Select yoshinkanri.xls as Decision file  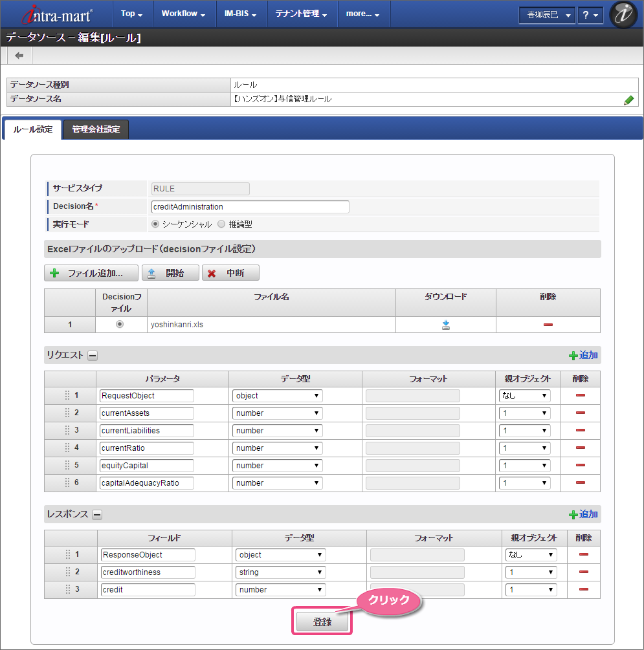pyautogui.click(x=120, y=324)
